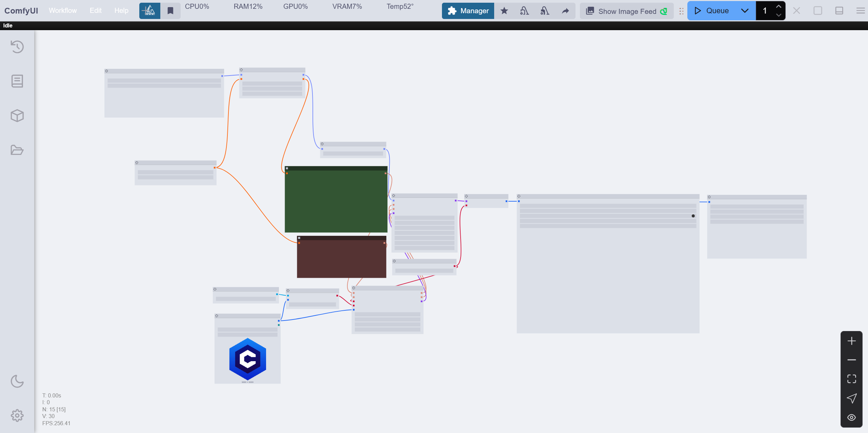Click the first unload models icon
Screen dimensions: 868x433
(x=524, y=11)
